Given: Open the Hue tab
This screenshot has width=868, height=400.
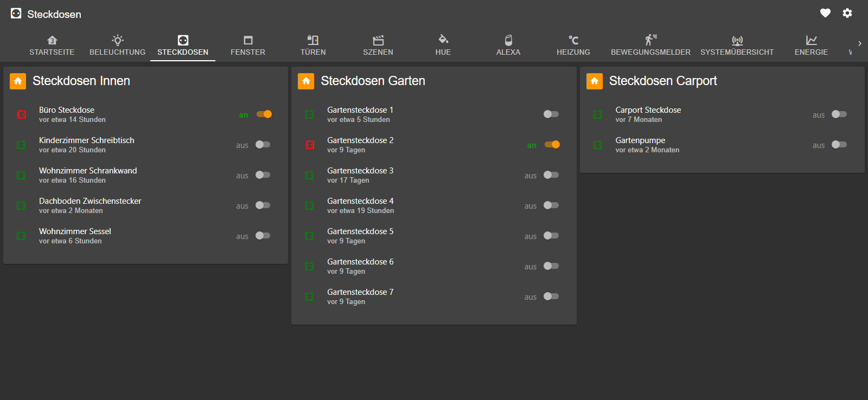Looking at the screenshot, I should pos(443,46).
